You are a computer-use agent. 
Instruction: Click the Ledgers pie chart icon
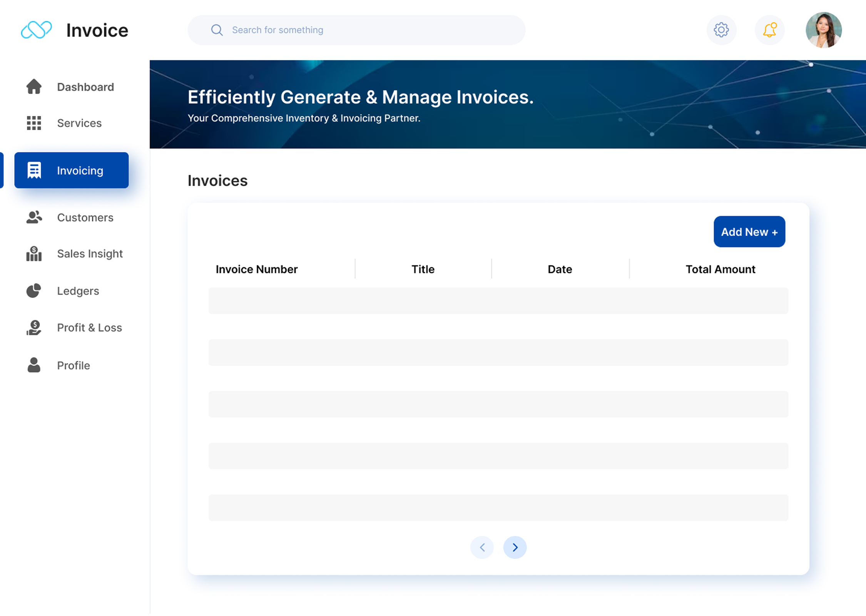(34, 291)
